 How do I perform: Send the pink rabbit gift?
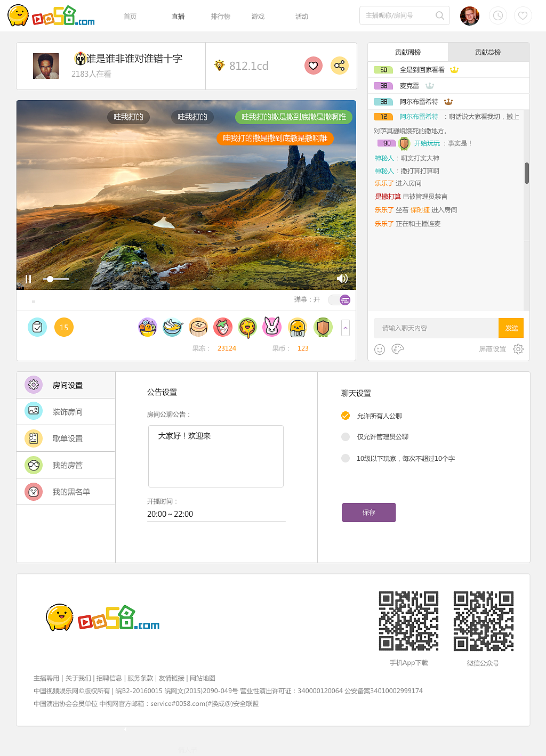272,327
